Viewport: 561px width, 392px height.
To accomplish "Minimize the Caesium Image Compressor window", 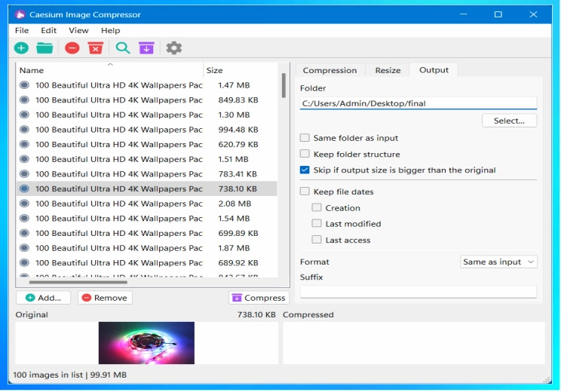I will point(463,14).
